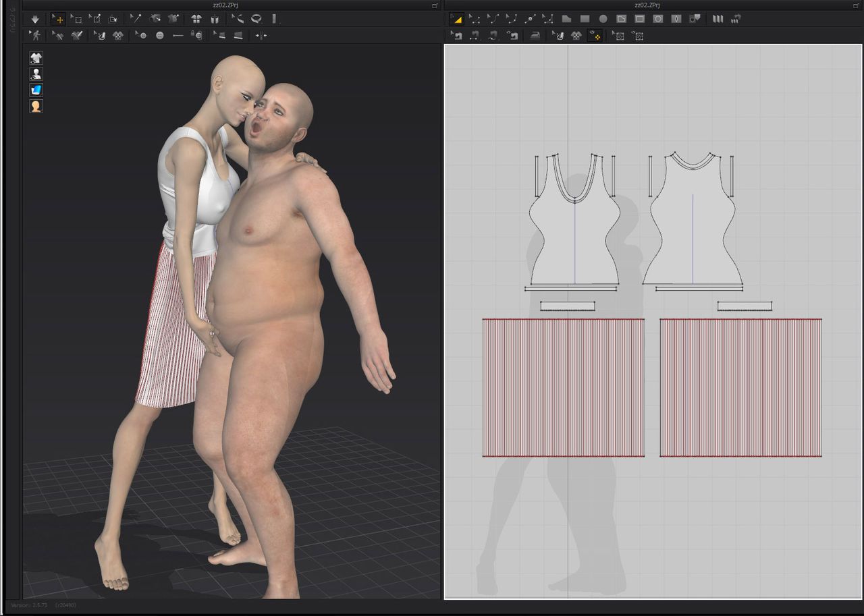The width and height of the screenshot is (864, 616).
Task: Select the Select Mesh box tool
Action: [x=76, y=19]
